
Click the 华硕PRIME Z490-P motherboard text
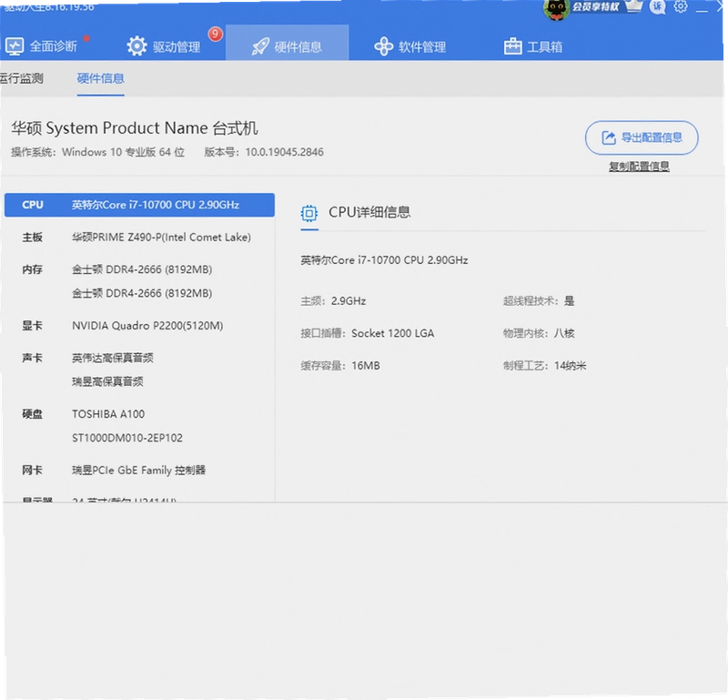click(x=161, y=238)
